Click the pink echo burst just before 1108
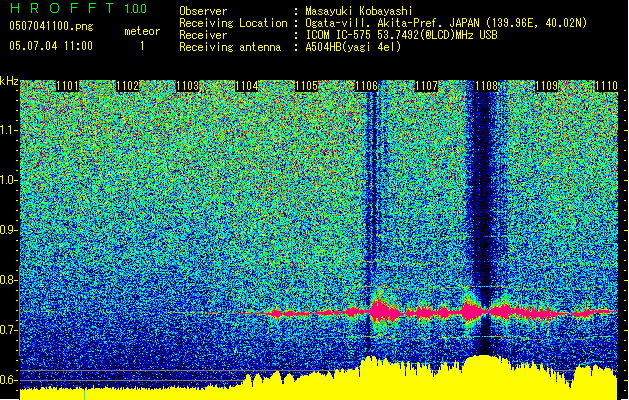The width and height of the screenshot is (629, 400). (472, 311)
